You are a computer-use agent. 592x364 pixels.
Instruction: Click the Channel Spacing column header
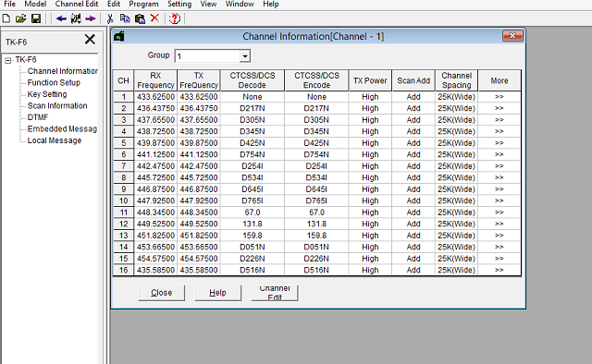pyautogui.click(x=456, y=80)
